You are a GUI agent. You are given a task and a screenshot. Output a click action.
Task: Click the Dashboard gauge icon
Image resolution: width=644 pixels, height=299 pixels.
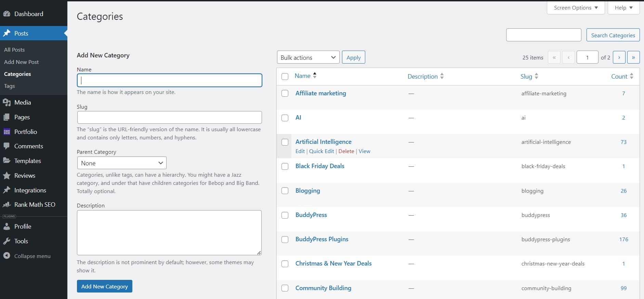7,14
